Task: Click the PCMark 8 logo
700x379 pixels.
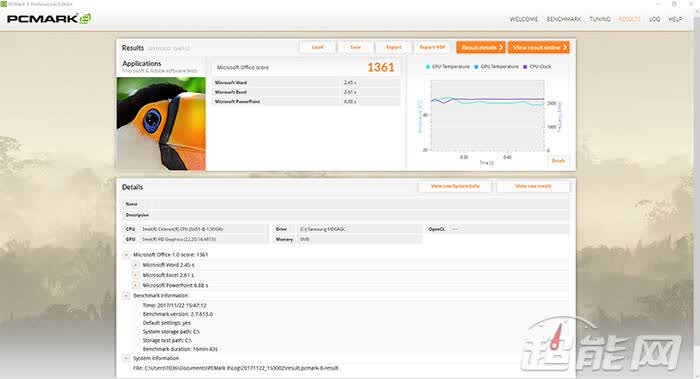Action: 49,19
